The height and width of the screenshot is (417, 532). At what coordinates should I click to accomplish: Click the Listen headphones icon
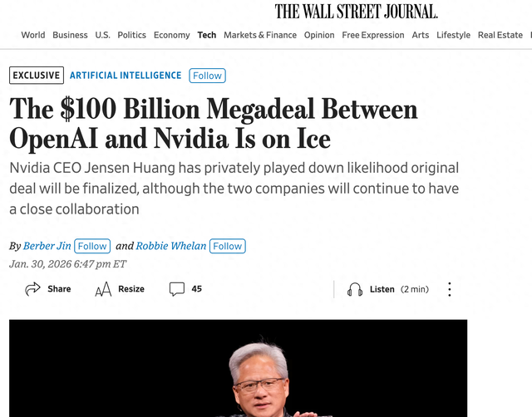pyautogui.click(x=355, y=289)
